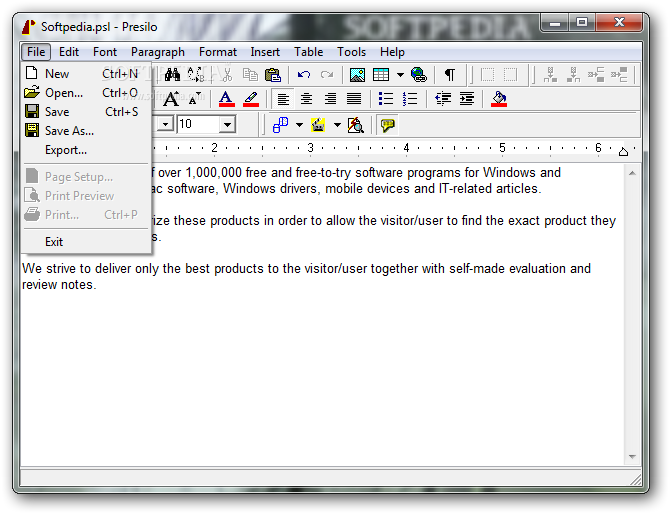Click the text highlight pen icon
The image size is (670, 514).
(x=251, y=99)
